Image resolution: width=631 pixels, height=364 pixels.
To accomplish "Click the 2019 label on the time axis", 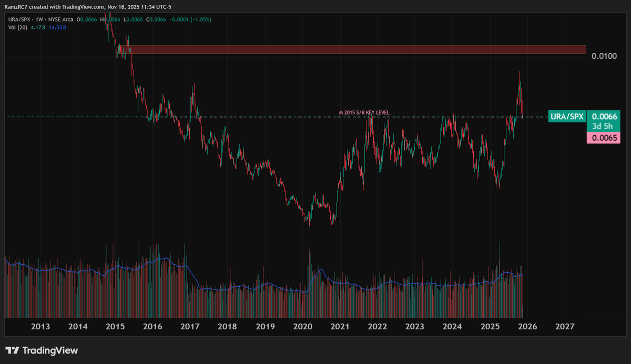I will [x=265, y=326].
